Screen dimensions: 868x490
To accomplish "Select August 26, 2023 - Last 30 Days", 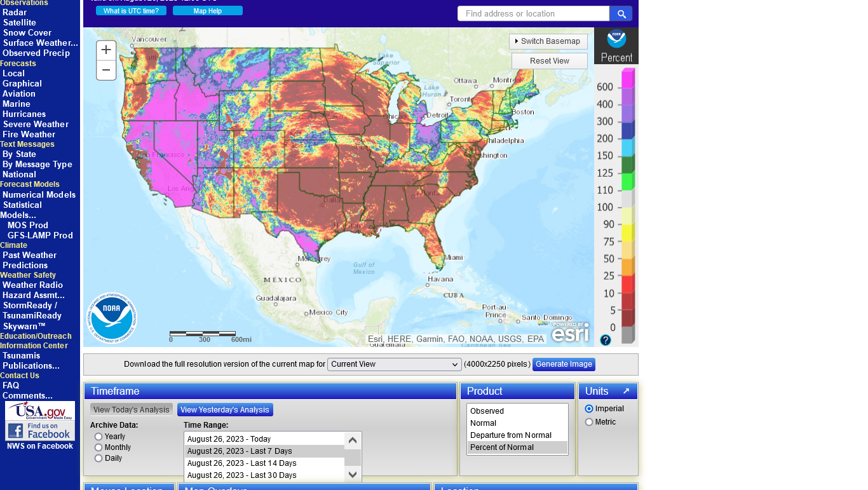I will coord(264,475).
